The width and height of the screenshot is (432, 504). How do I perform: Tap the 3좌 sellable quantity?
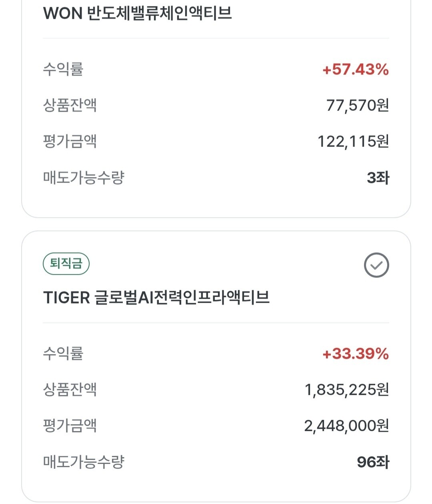378,178
